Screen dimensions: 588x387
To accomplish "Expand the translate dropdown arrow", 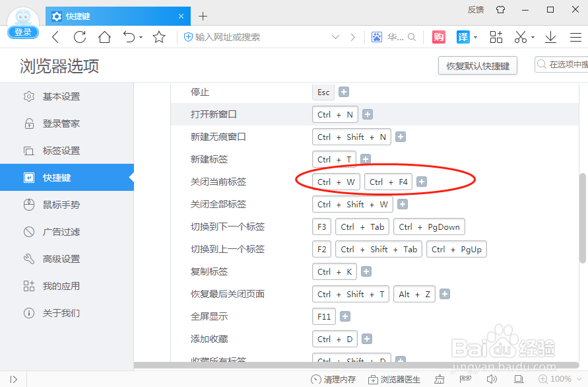I will 476,37.
